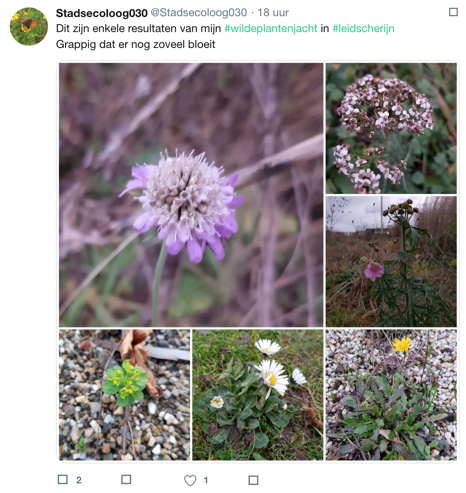
Task: Click the like count number 1
Action: 206,480
